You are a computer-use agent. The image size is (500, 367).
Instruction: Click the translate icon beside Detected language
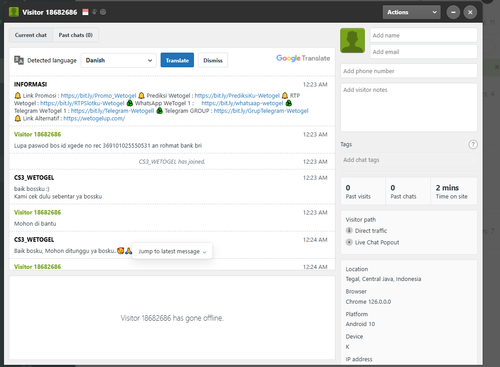(x=19, y=60)
